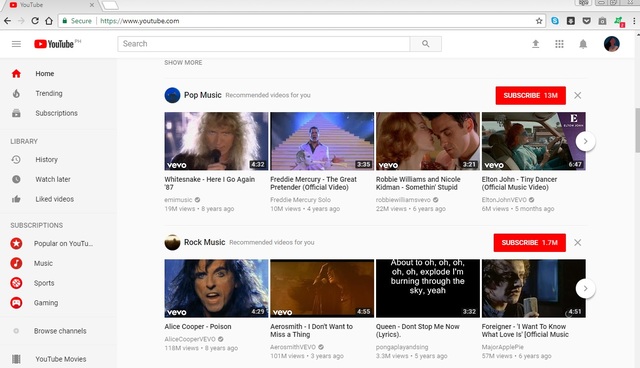Screen dimensions: 640x368
Task: Click channel name 'emimusic'
Action: (x=178, y=200)
